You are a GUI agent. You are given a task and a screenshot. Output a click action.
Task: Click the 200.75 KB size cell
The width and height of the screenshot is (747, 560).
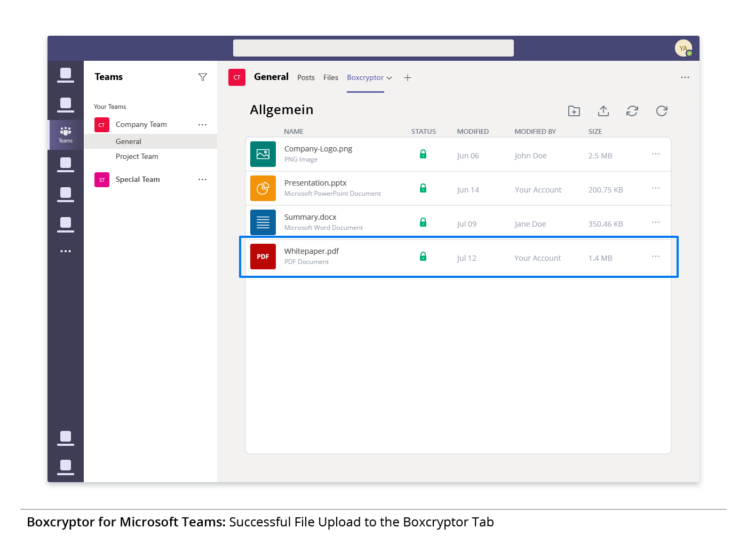coord(606,190)
